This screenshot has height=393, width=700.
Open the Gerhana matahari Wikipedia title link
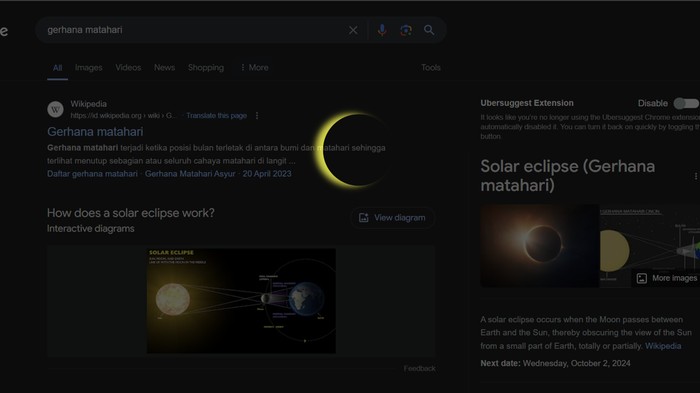[95, 132]
